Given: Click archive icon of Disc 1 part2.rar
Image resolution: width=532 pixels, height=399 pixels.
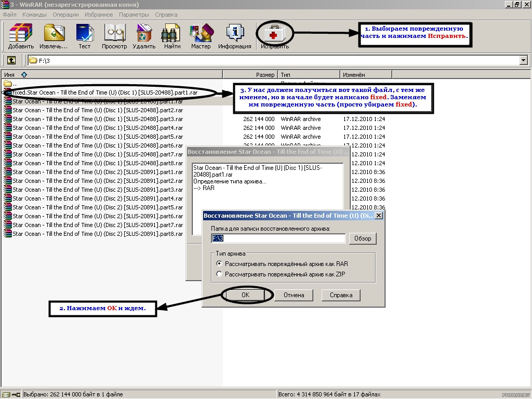Looking at the screenshot, I should (x=7, y=110).
